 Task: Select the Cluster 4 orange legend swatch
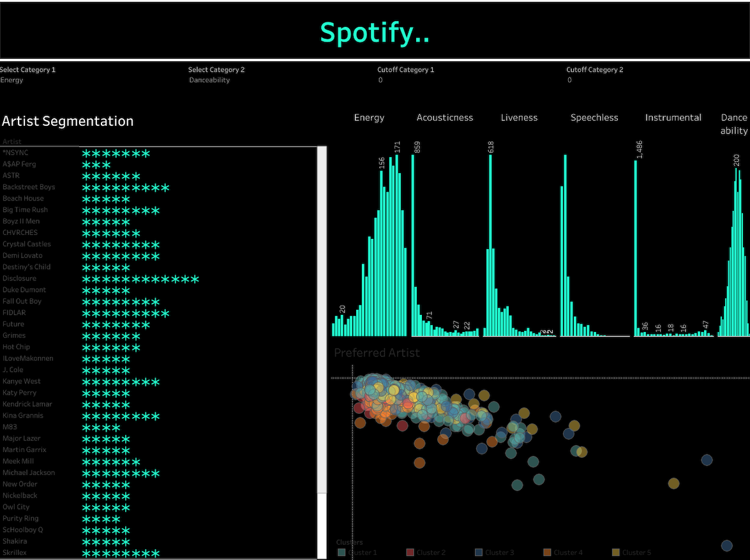tap(547, 552)
